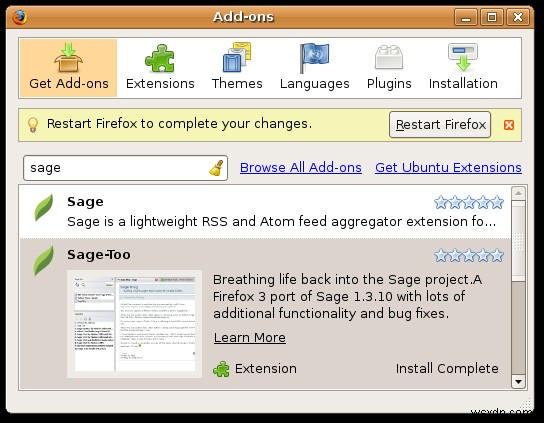Click the results list scrollbar thumb

pos(518,240)
